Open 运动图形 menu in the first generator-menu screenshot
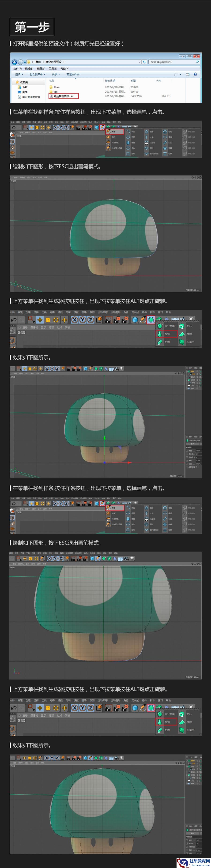211x868 pixels. [115, 312]
